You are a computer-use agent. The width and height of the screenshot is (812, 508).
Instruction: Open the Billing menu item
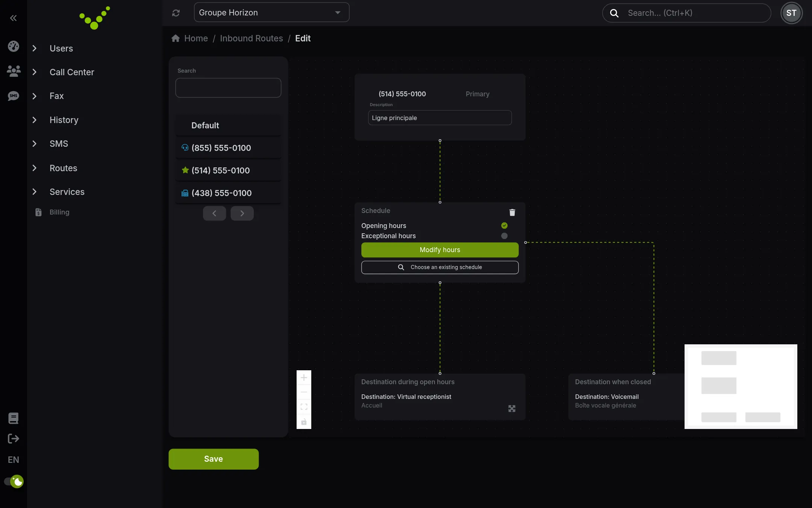(x=59, y=212)
